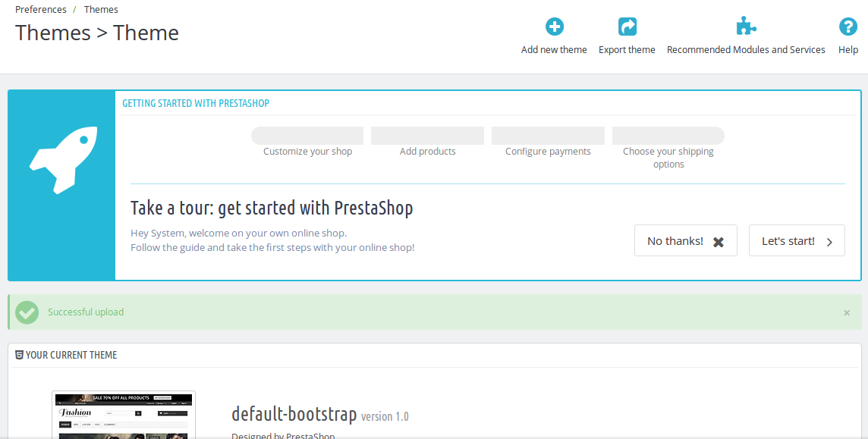Click the Themes > Theme page title

coord(97,33)
